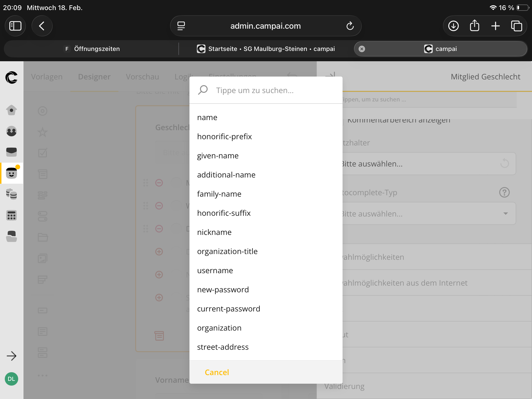
Task: Switch to Startseite SG Maulburg-Steinen tab
Action: pos(266,49)
